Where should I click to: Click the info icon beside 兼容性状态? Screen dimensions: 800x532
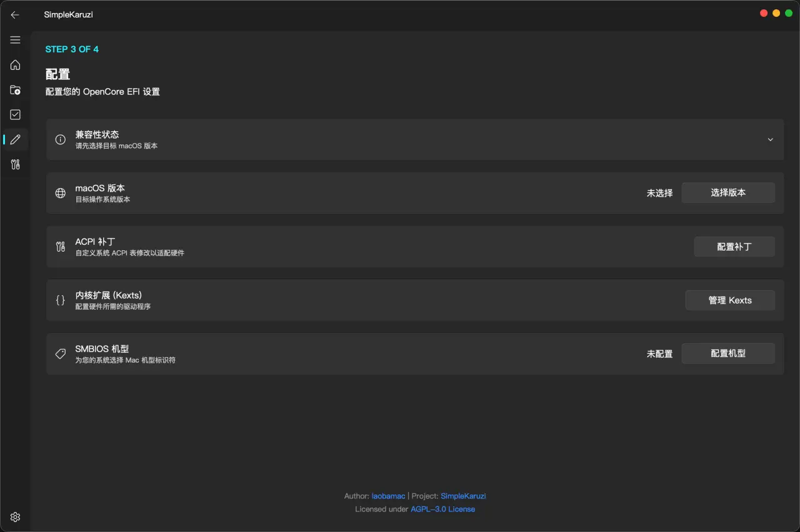tap(61, 140)
